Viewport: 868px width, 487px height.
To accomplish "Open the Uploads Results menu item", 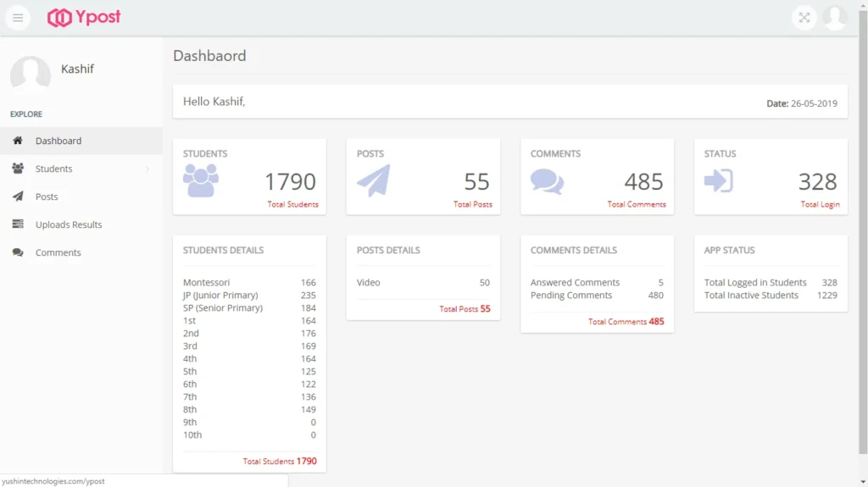I will point(69,224).
